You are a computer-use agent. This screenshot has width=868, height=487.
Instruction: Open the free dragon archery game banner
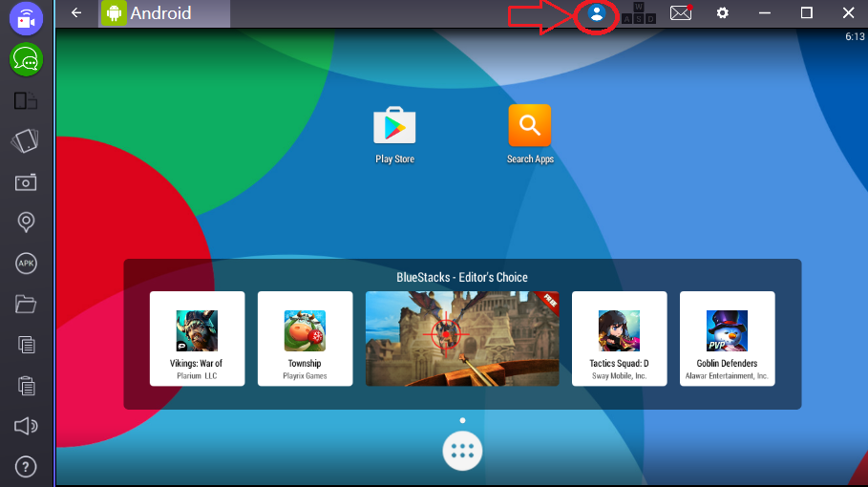(x=462, y=339)
